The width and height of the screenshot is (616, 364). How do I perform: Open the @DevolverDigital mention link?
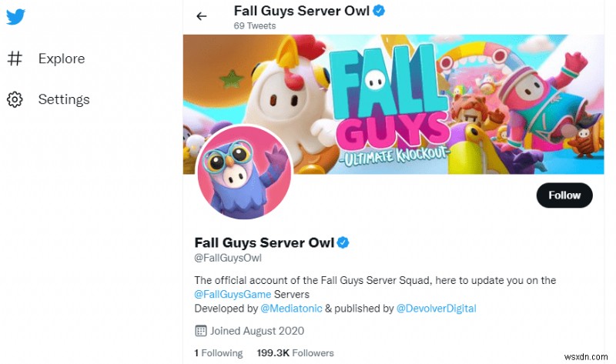[436, 309]
